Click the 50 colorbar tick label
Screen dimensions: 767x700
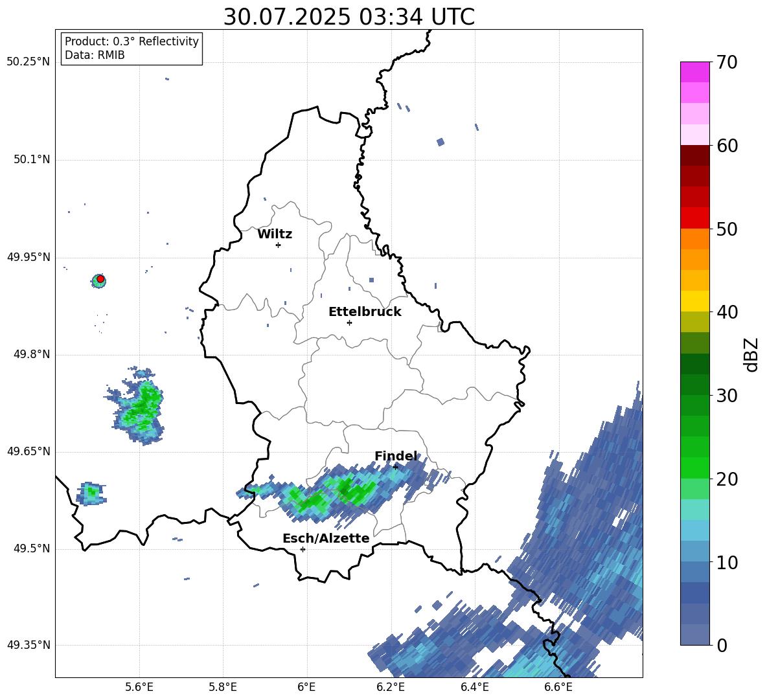(x=727, y=229)
